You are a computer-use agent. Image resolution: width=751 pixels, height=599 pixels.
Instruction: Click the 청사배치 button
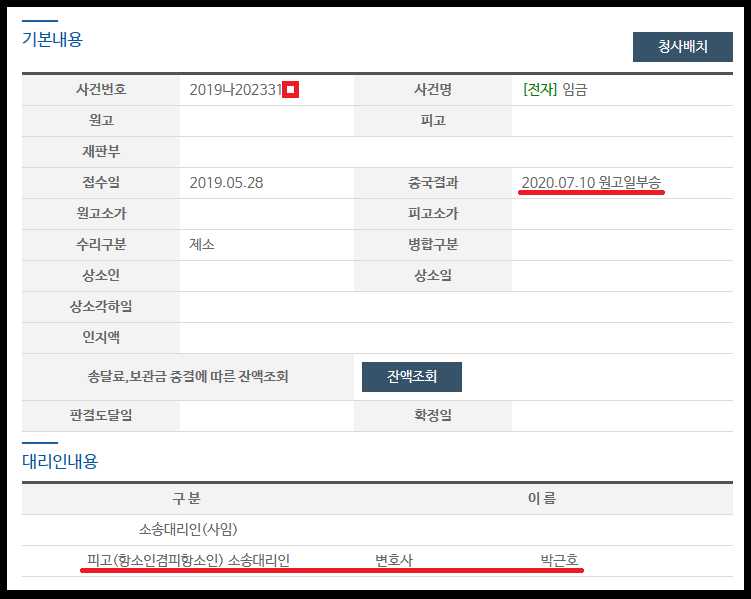pos(683,47)
